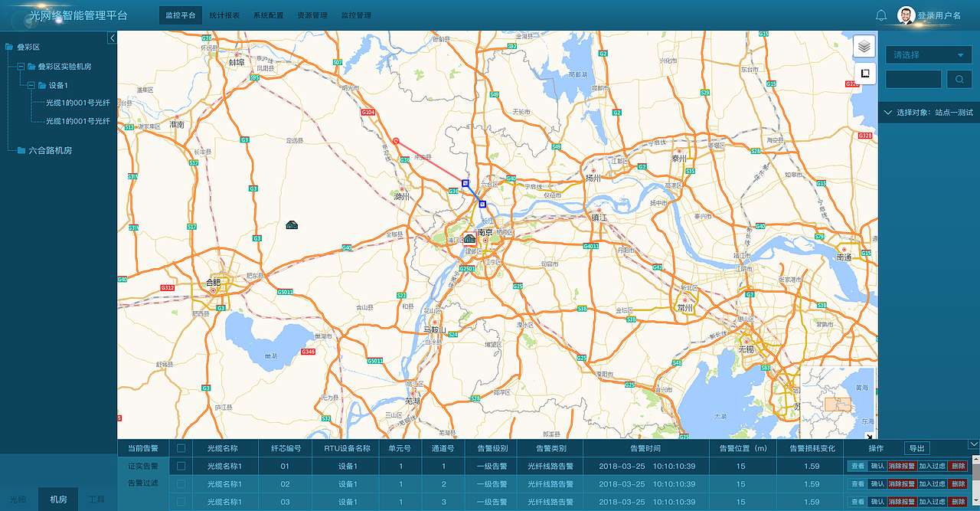The width and height of the screenshot is (980, 511).
Task: Click the 六合路机房 folder icon
Action: pos(21,150)
